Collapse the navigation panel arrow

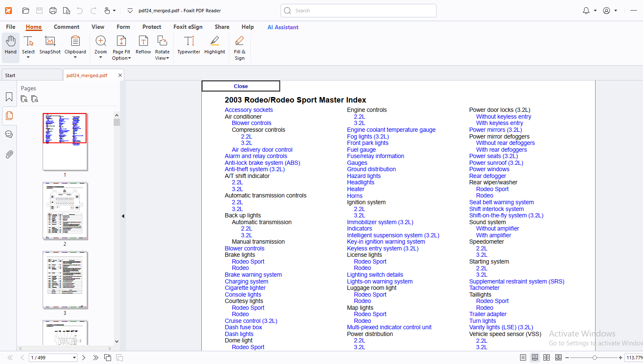123,216
